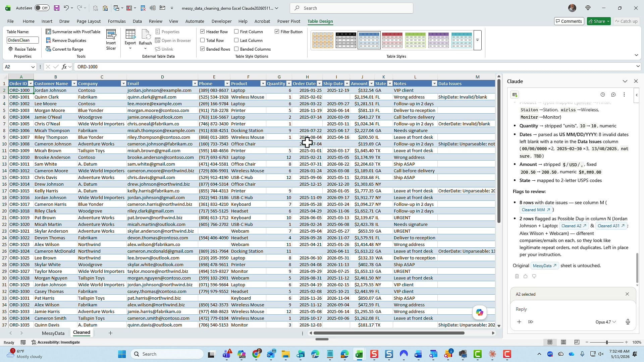Uncheck Banded Rows checkbox

coord(202,49)
